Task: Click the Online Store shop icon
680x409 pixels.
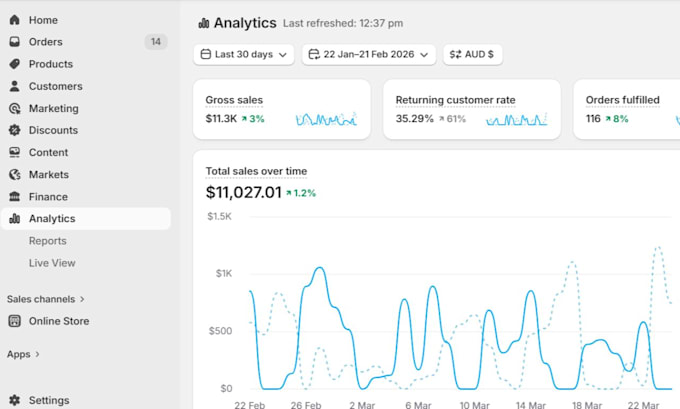Action: click(14, 321)
